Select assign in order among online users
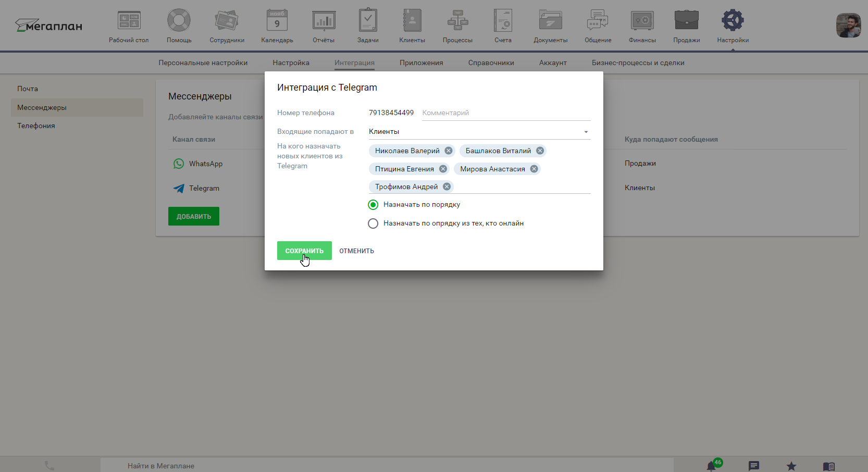The image size is (868, 472). point(373,223)
